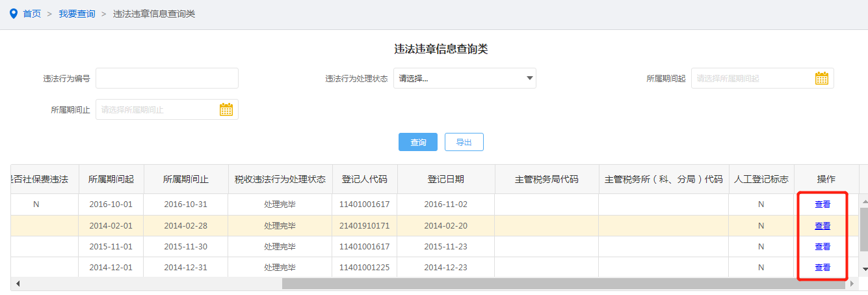View details for row dated 2015-11-23
868x295 pixels.
[x=822, y=247]
